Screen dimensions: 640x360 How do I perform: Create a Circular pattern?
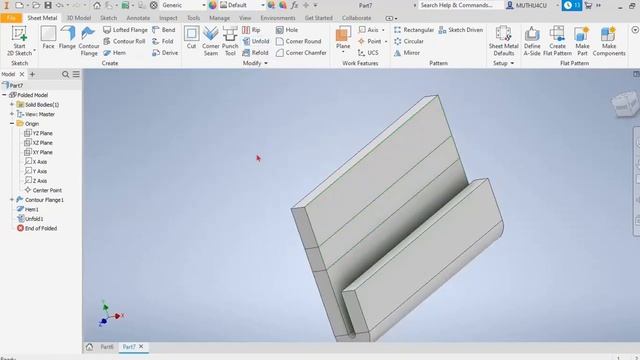409,41
